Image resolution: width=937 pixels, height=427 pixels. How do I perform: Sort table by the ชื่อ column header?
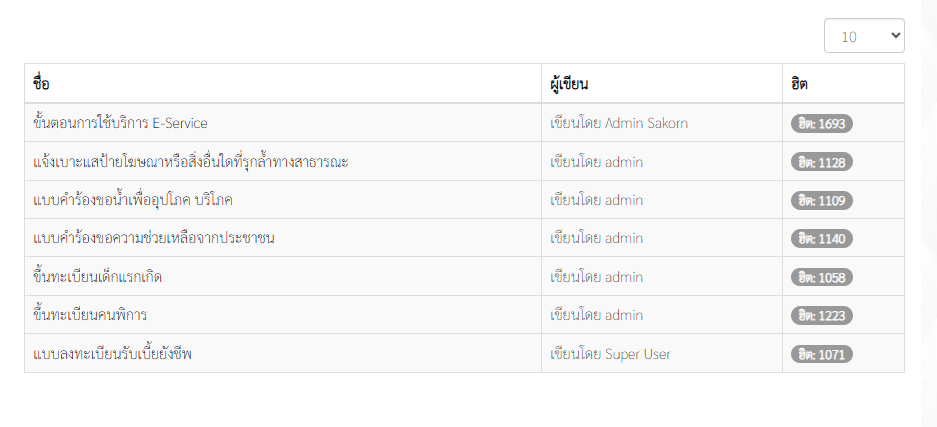[x=41, y=84]
